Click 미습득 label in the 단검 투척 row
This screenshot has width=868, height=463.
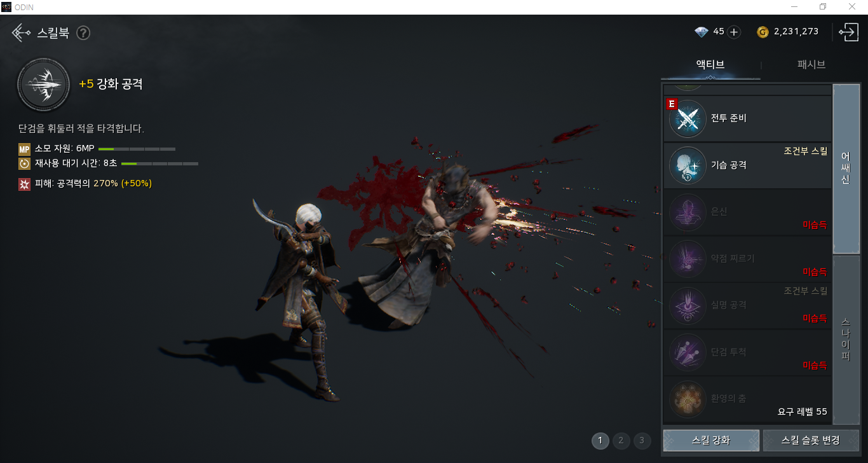pos(815,365)
